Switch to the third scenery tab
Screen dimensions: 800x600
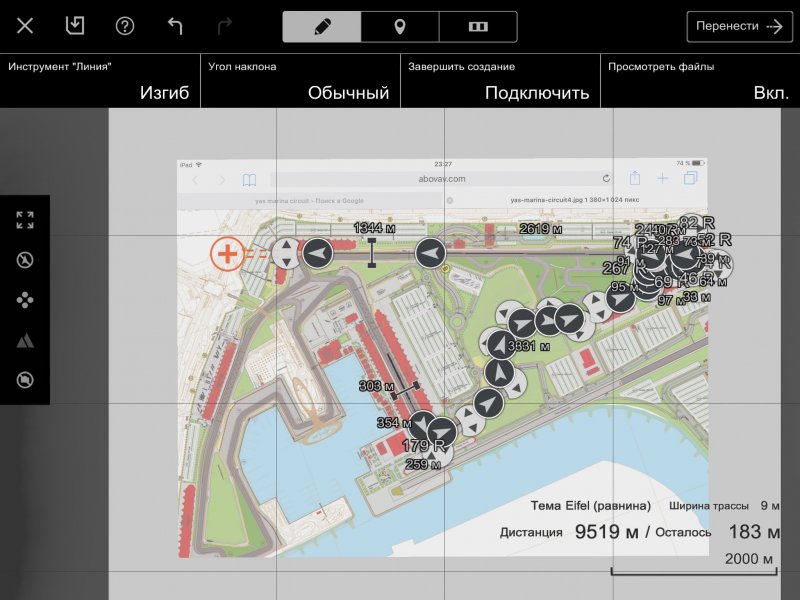click(478, 27)
